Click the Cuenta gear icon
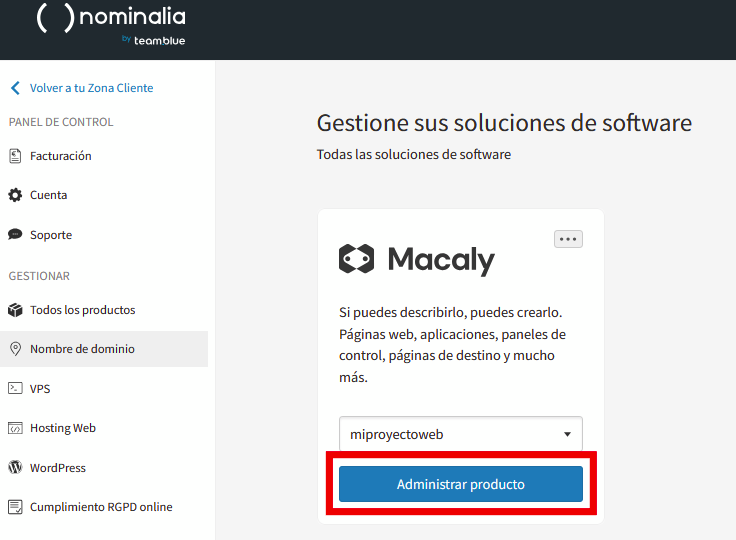Image resolution: width=736 pixels, height=540 pixels. 15,195
